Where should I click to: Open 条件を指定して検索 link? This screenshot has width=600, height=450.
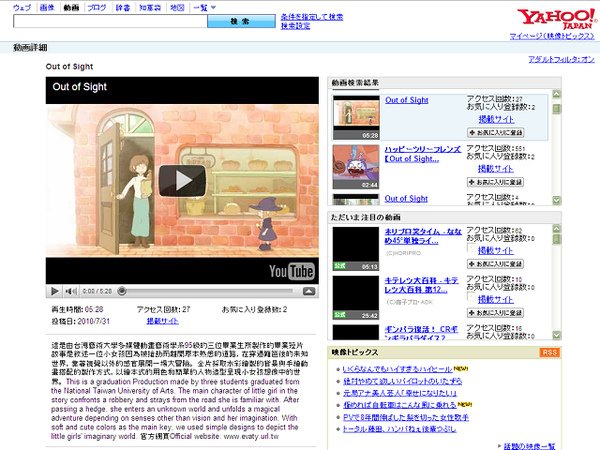point(312,17)
